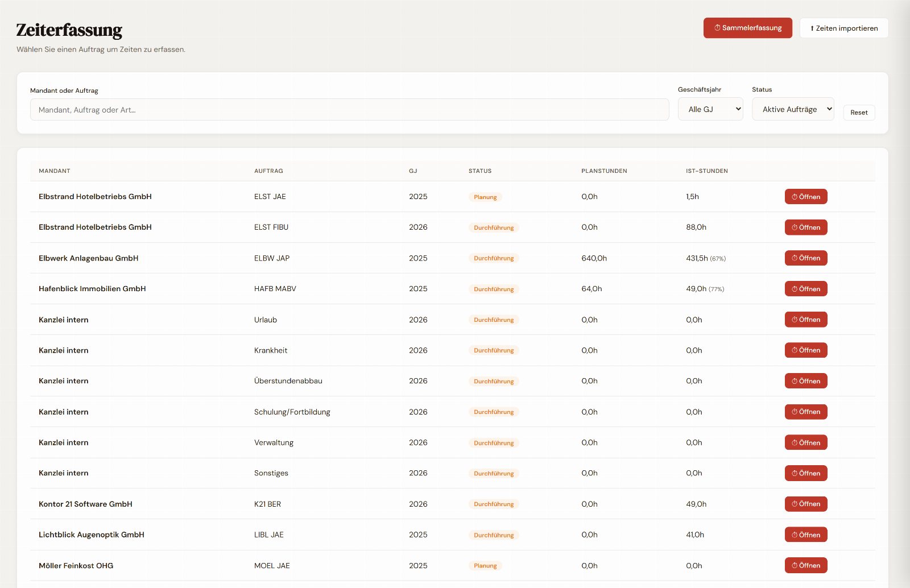910x588 pixels.
Task: Click the Zeiterfassung page heading
Action: tap(69, 30)
